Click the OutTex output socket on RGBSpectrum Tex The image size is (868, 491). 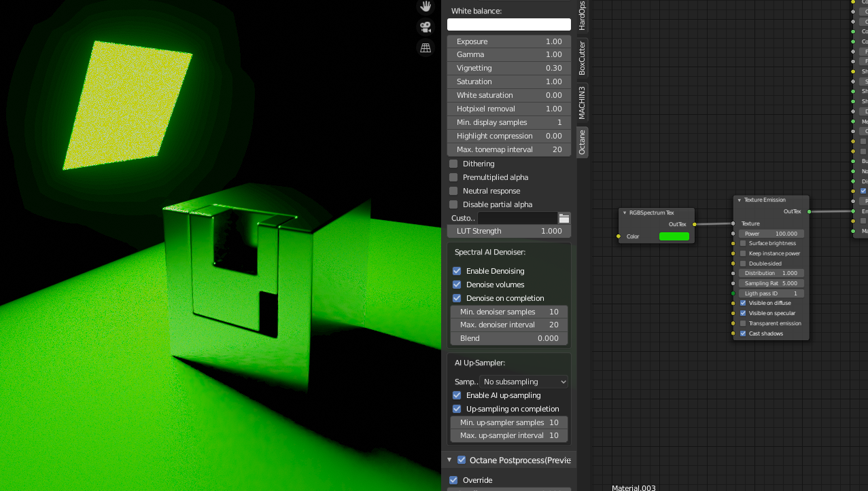click(694, 224)
